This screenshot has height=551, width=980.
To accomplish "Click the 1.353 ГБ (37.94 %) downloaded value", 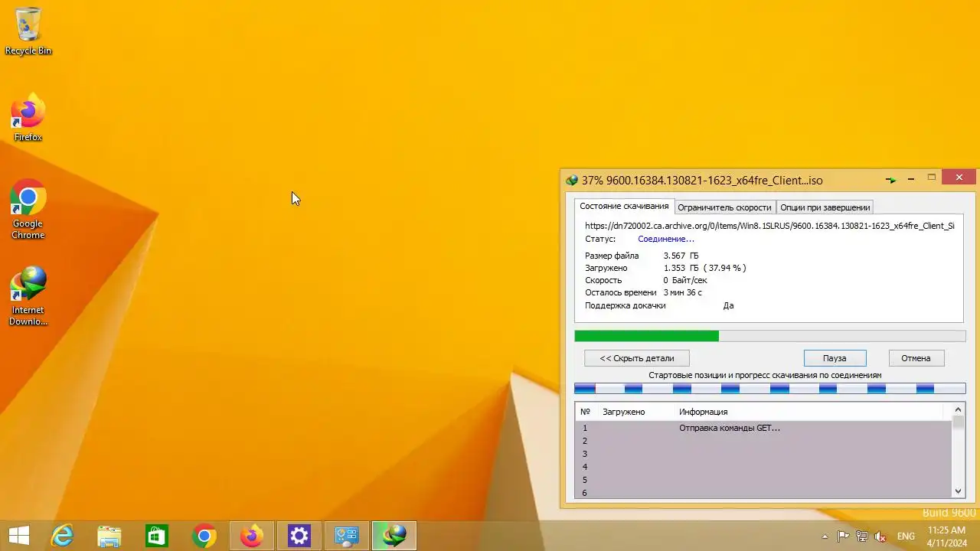I will tap(705, 268).
